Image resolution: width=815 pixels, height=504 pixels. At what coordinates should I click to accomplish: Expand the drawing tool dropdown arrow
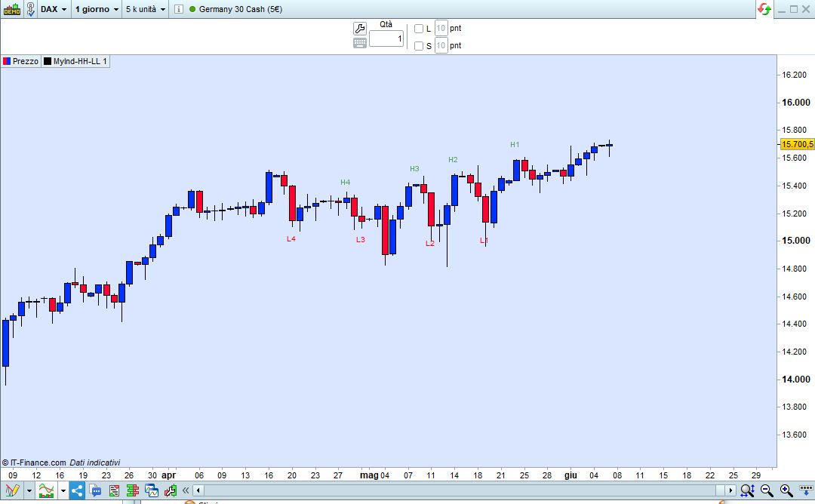point(29,490)
